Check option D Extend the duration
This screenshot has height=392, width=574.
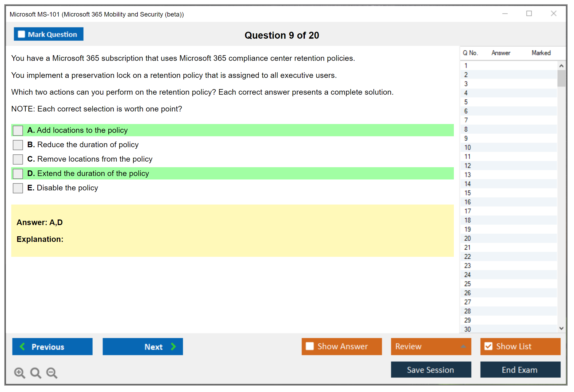coord(18,174)
